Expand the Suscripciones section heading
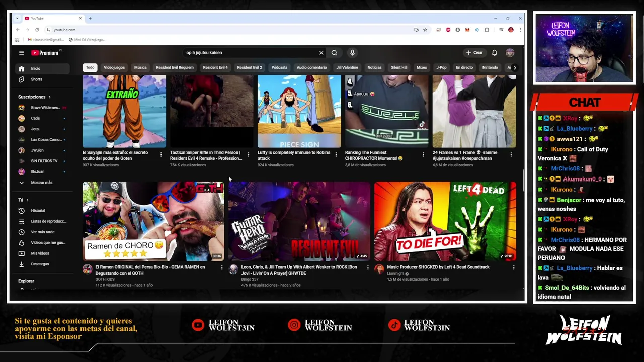Screen dimensions: 644x362 (34, 97)
